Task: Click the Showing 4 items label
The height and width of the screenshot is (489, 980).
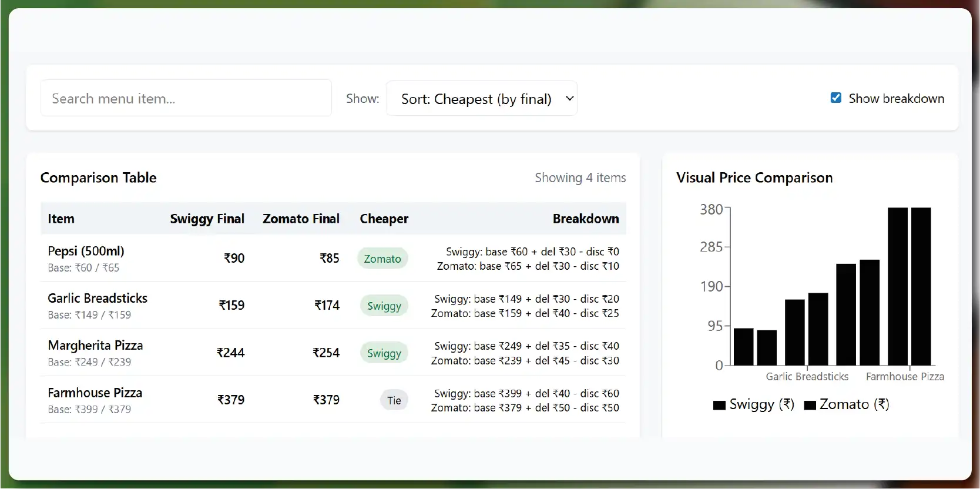Action: (580, 177)
